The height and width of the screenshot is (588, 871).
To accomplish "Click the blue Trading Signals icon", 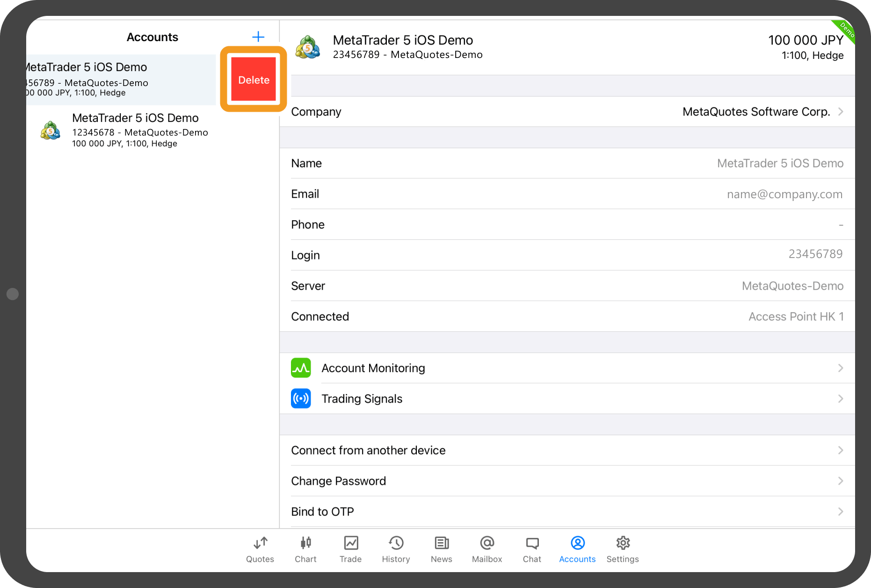I will (301, 399).
